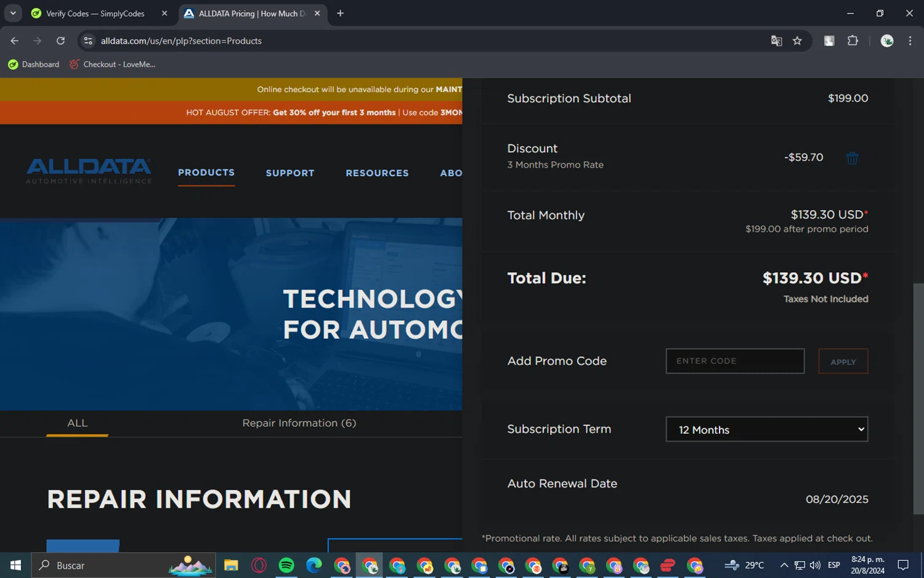The width and height of the screenshot is (924, 578).
Task: Open Microsoft Edge from the taskbar
Action: (314, 565)
